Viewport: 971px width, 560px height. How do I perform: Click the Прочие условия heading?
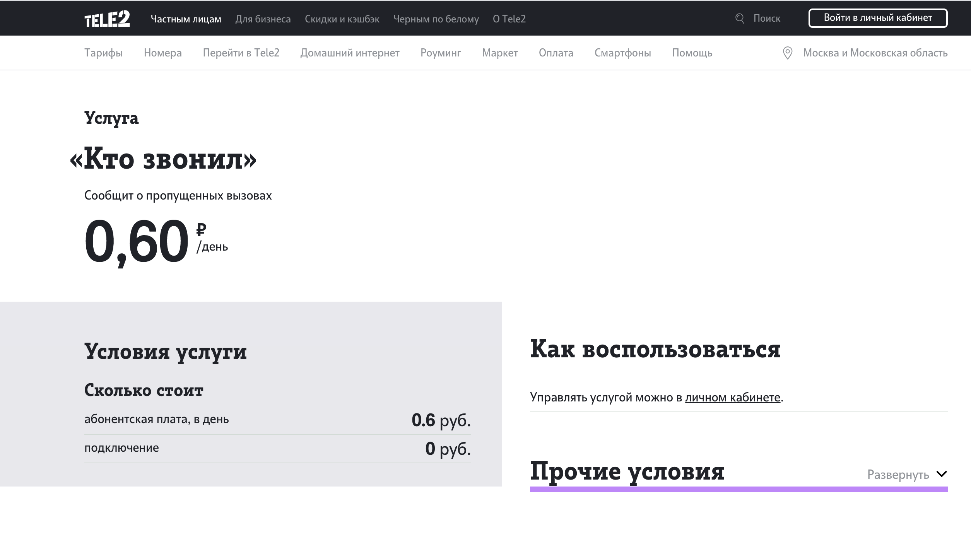[627, 471]
